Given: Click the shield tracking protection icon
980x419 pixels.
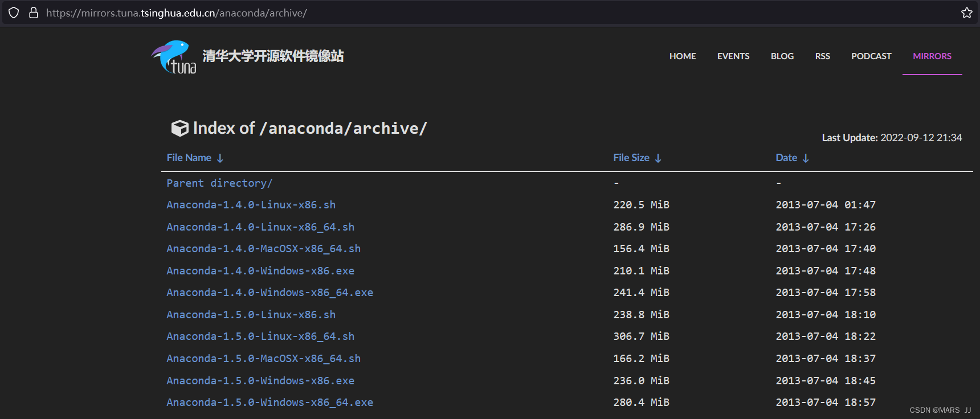Looking at the screenshot, I should pyautogui.click(x=14, y=13).
